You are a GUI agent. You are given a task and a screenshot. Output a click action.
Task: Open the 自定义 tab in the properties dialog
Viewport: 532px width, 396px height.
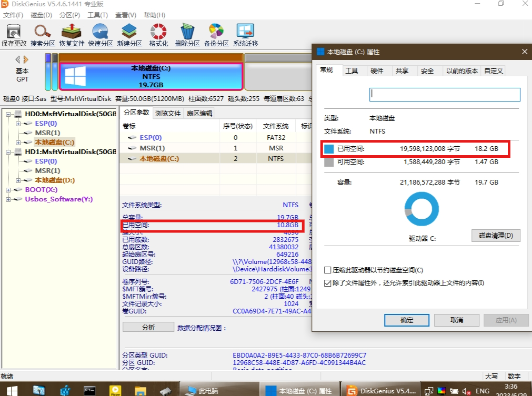pos(494,71)
